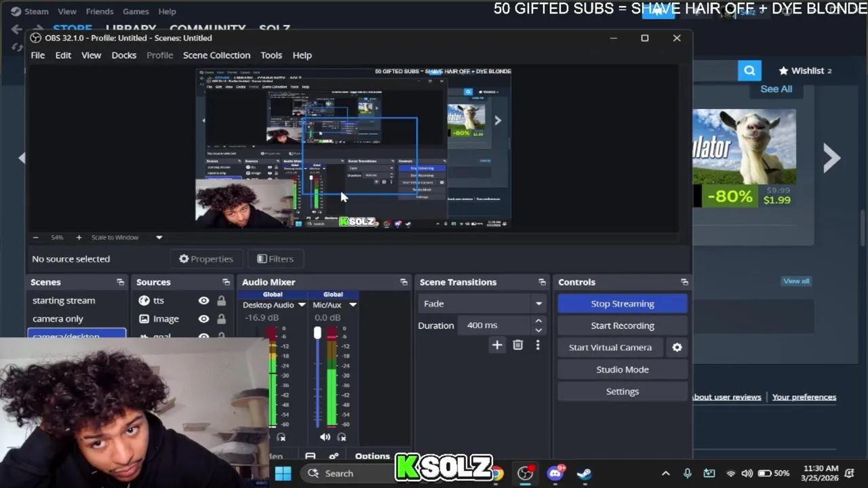The height and width of the screenshot is (488, 868).
Task: Click the Duration 400 ms field
Action: click(x=495, y=325)
